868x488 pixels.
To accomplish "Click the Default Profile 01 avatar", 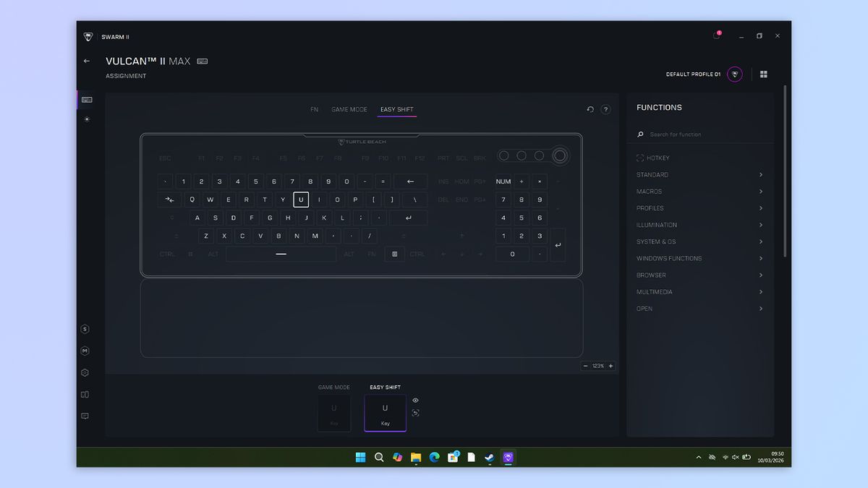I will click(x=735, y=74).
